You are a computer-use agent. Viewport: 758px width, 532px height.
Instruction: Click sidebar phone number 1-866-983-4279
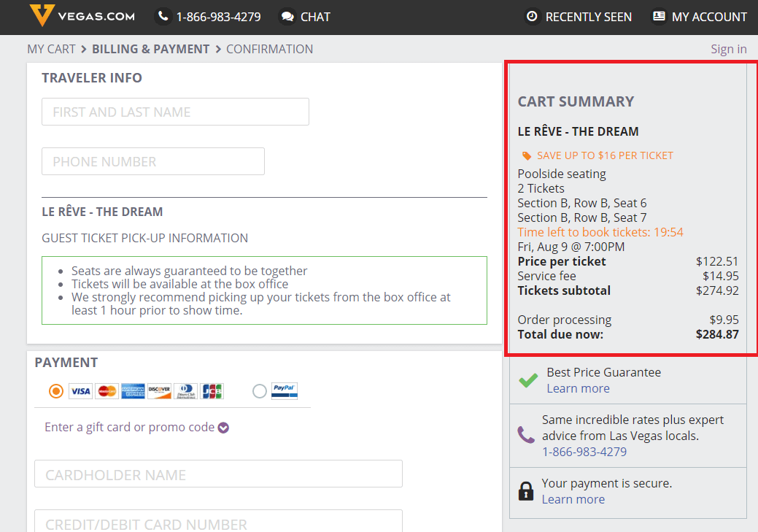pos(584,452)
